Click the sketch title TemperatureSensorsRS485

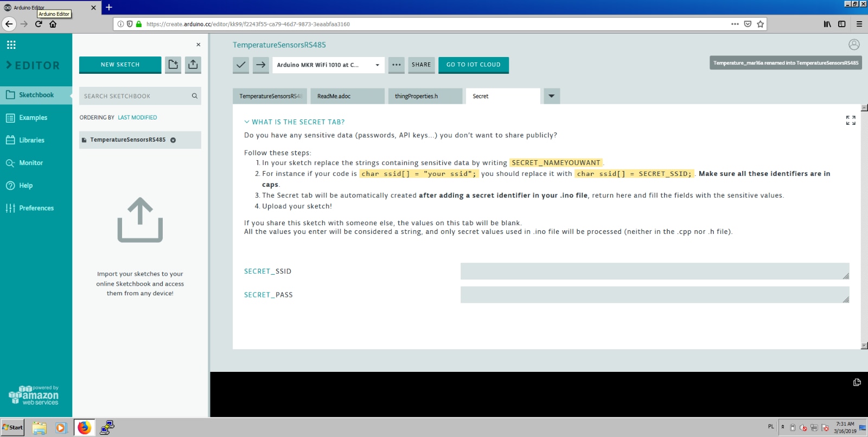(x=279, y=45)
